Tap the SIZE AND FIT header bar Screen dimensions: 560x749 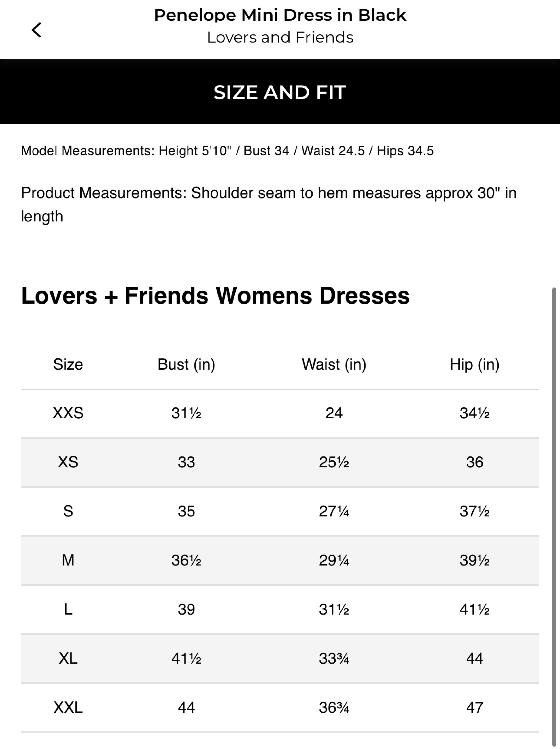(x=280, y=92)
